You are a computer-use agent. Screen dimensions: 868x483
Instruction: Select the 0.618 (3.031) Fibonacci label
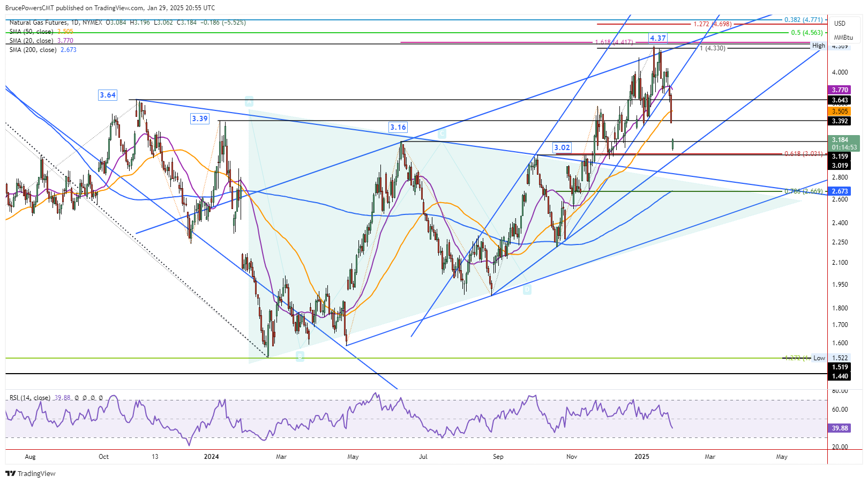point(804,154)
